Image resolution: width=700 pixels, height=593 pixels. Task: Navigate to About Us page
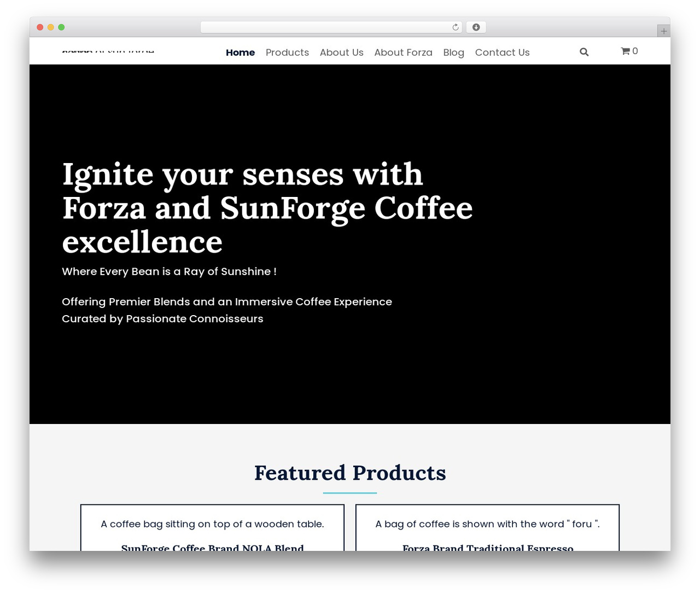pyautogui.click(x=342, y=53)
